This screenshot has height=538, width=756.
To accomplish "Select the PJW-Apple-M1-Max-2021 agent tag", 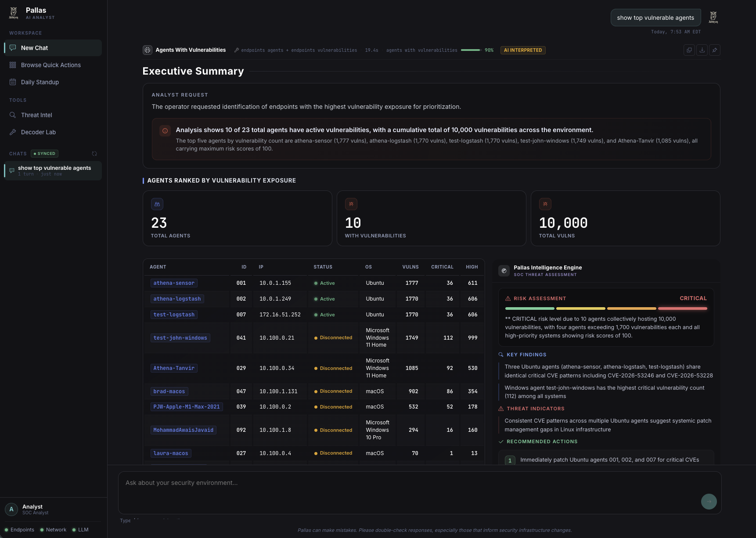I will click(187, 407).
